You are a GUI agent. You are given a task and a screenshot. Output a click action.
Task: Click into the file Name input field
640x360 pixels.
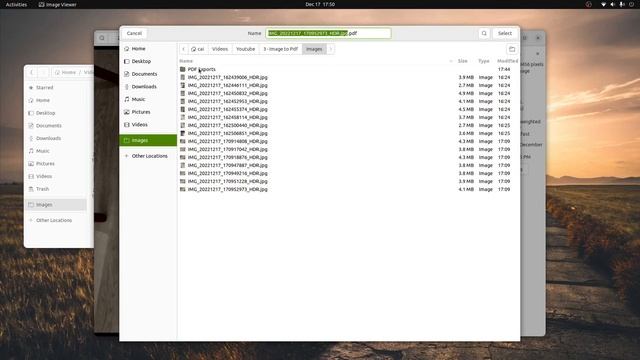(329, 33)
